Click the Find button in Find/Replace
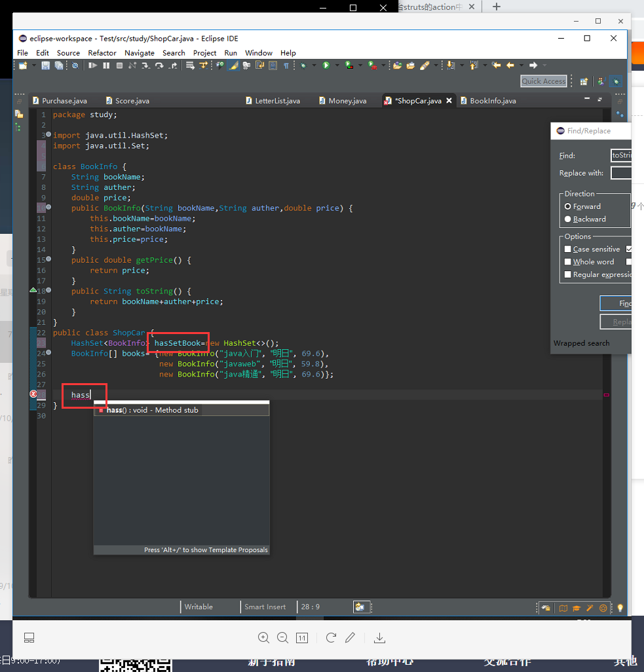 616,303
